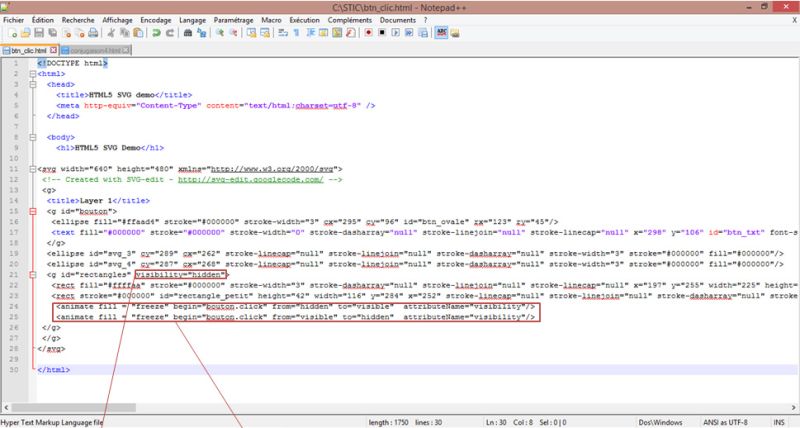Click the www.w3.org/2000/svg link
Viewport: 800px width, 428px height.
(272, 169)
